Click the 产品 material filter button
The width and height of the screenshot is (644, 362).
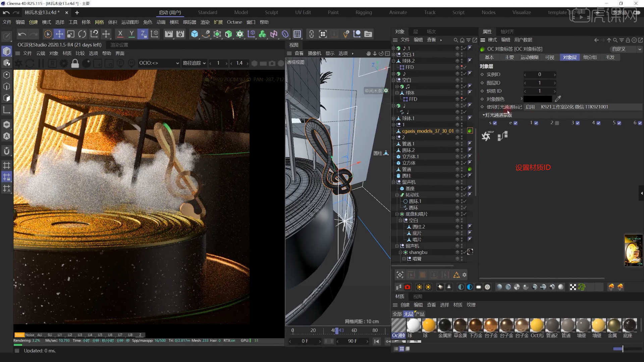click(x=420, y=314)
